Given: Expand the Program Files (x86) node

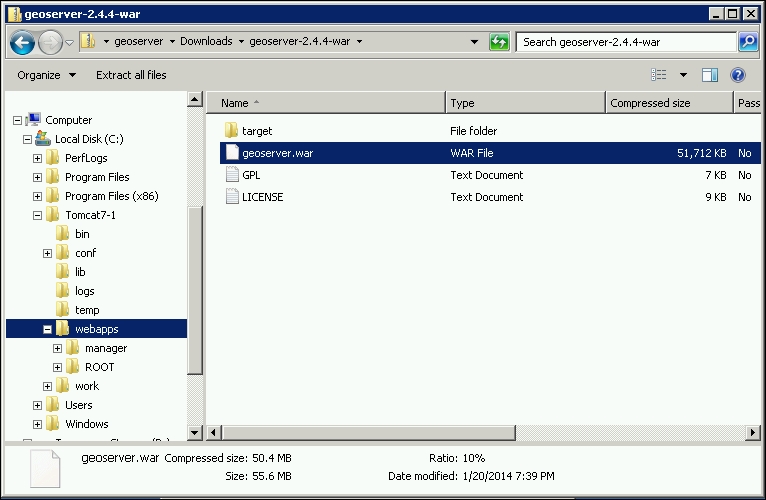Looking at the screenshot, I should tap(37, 196).
